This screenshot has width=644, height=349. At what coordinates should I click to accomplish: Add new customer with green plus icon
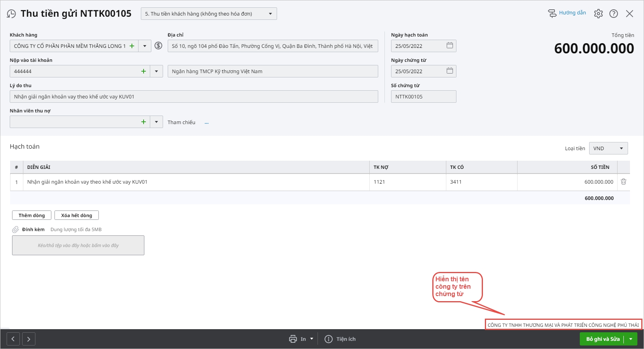pos(132,46)
